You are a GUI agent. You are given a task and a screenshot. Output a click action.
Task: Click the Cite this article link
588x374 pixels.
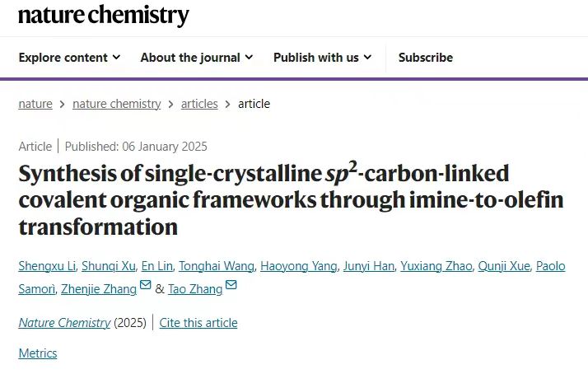198,323
